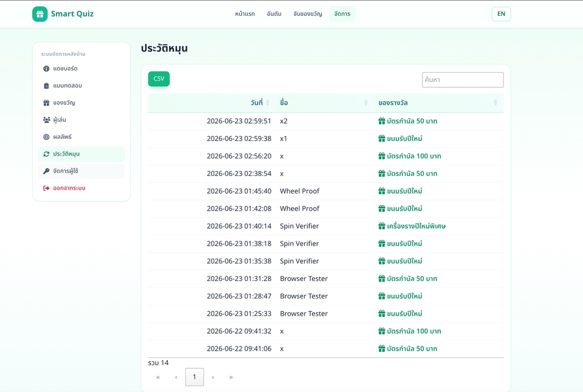The width and height of the screenshot is (583, 392).
Task: Go to first page with « button
Action: tap(158, 377)
